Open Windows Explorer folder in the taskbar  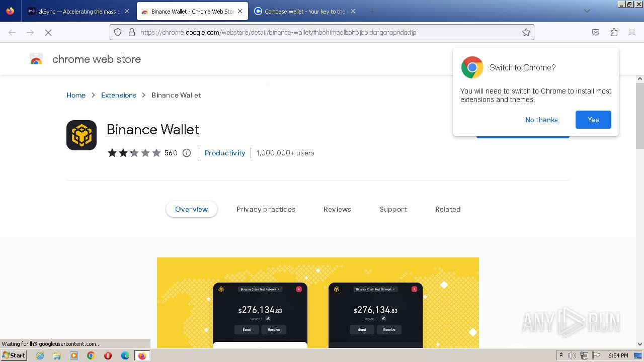(x=57, y=355)
